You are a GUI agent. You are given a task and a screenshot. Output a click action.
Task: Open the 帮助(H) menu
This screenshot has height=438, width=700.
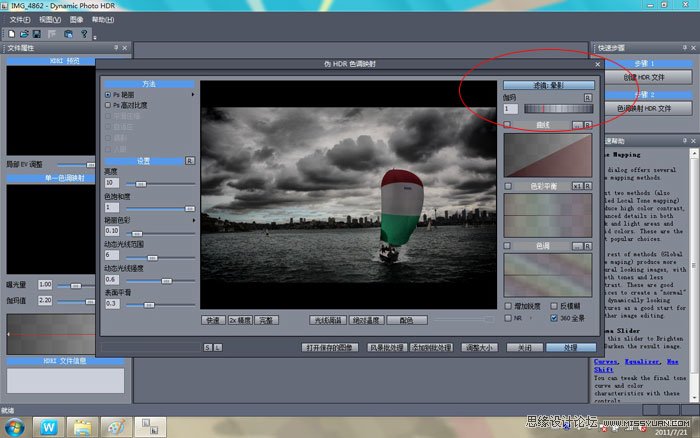102,19
